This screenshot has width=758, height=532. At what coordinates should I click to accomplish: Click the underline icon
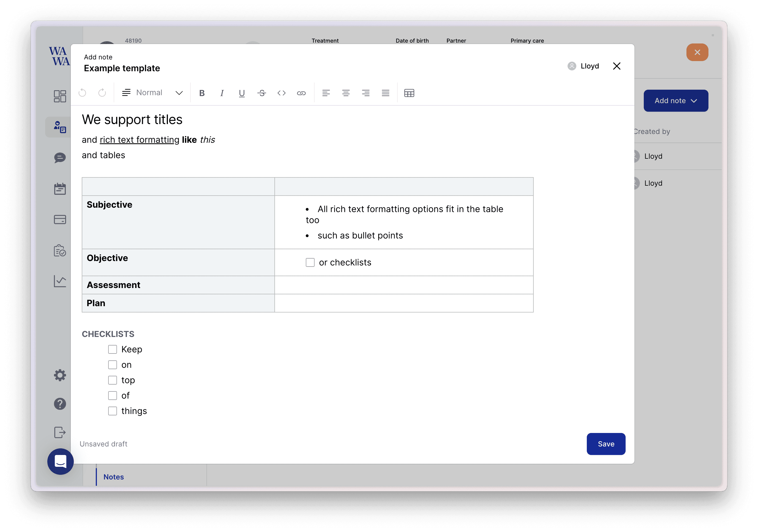click(x=242, y=93)
